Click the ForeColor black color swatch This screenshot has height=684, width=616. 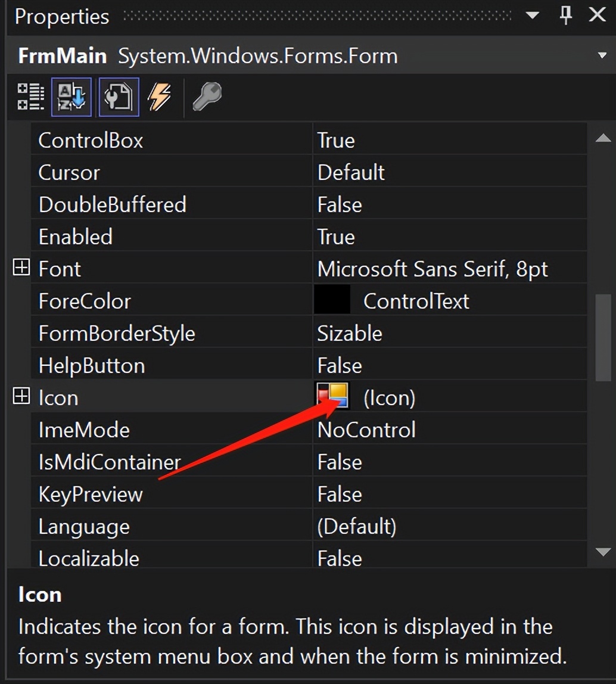click(332, 301)
